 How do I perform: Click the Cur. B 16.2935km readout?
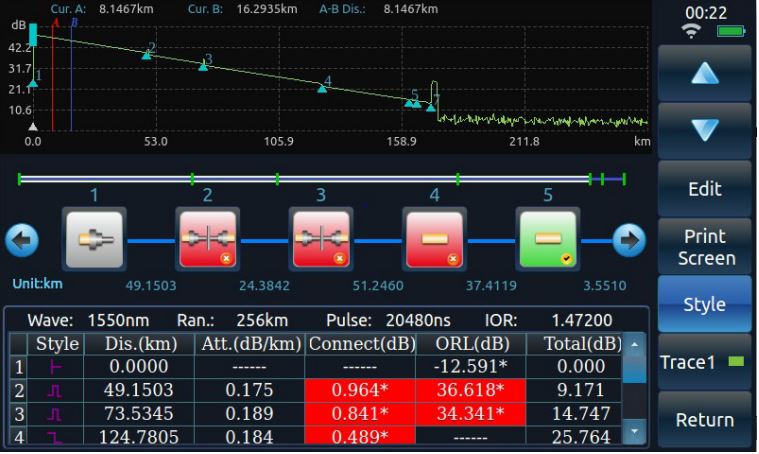coord(243,9)
